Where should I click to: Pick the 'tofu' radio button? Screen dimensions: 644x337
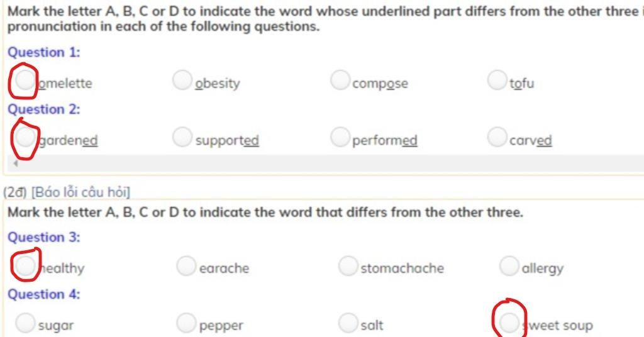(x=497, y=80)
